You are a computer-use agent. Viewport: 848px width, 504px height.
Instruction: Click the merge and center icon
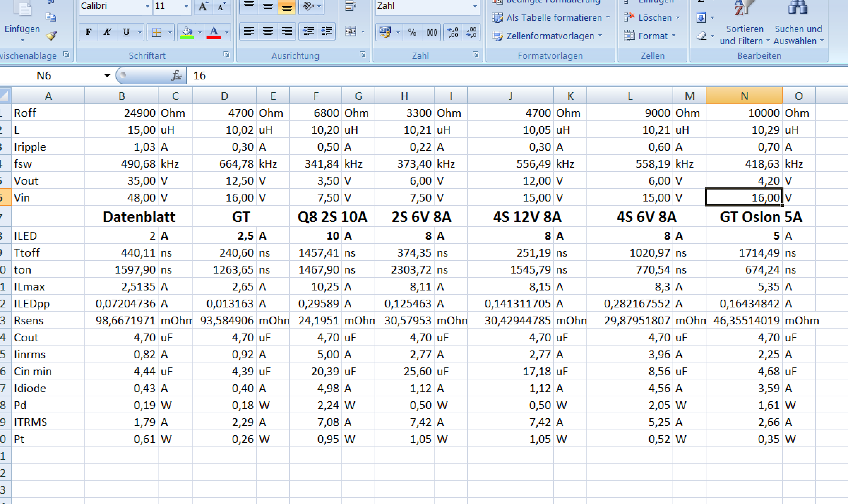(x=351, y=32)
